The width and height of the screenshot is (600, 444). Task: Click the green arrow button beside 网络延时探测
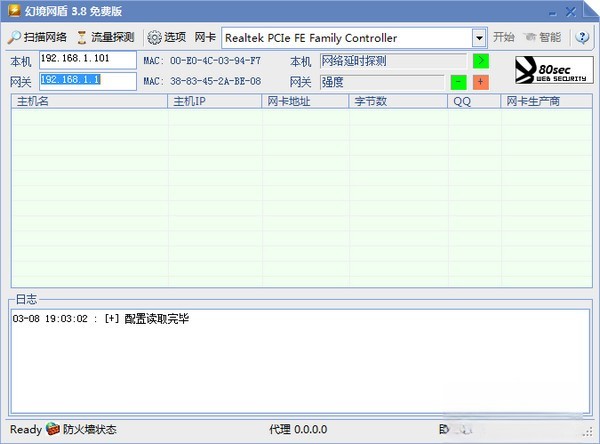pyautogui.click(x=481, y=61)
